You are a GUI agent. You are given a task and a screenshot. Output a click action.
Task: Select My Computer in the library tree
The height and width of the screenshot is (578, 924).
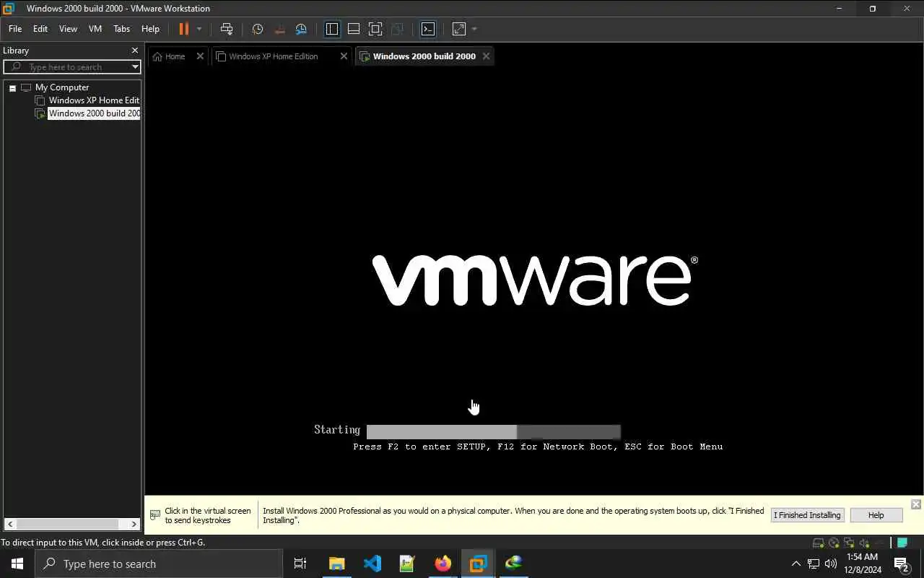62,87
